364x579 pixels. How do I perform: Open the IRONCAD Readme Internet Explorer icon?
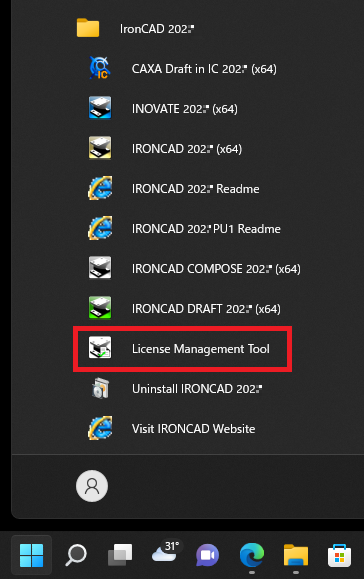[x=100, y=188]
